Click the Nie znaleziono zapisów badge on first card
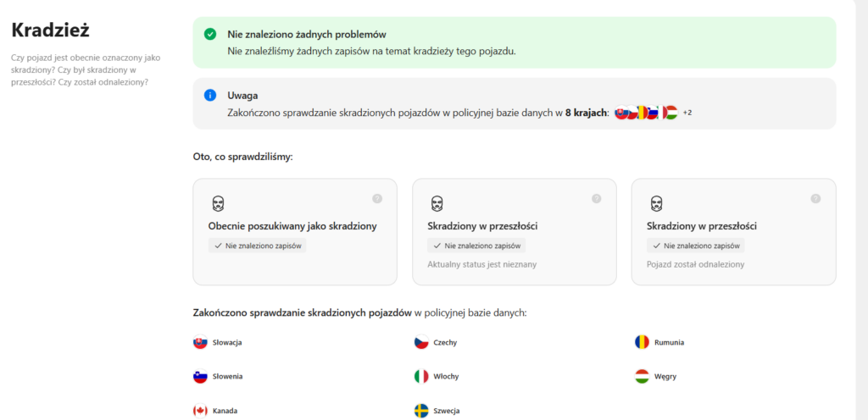 point(257,246)
